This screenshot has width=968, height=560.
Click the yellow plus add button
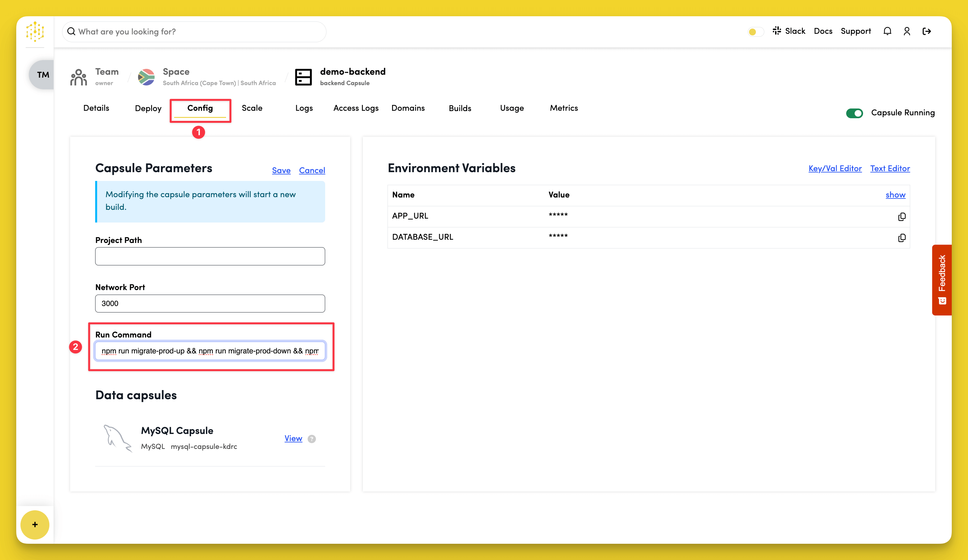[35, 524]
